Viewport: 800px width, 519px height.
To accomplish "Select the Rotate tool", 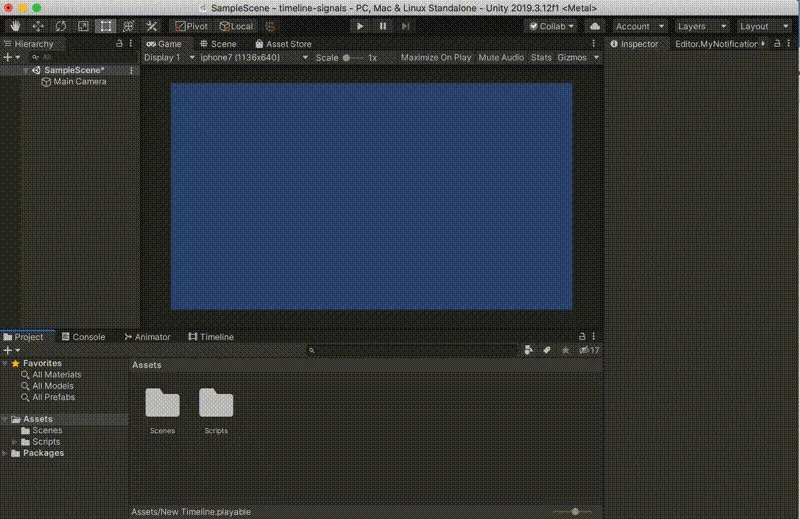I will pyautogui.click(x=61, y=26).
